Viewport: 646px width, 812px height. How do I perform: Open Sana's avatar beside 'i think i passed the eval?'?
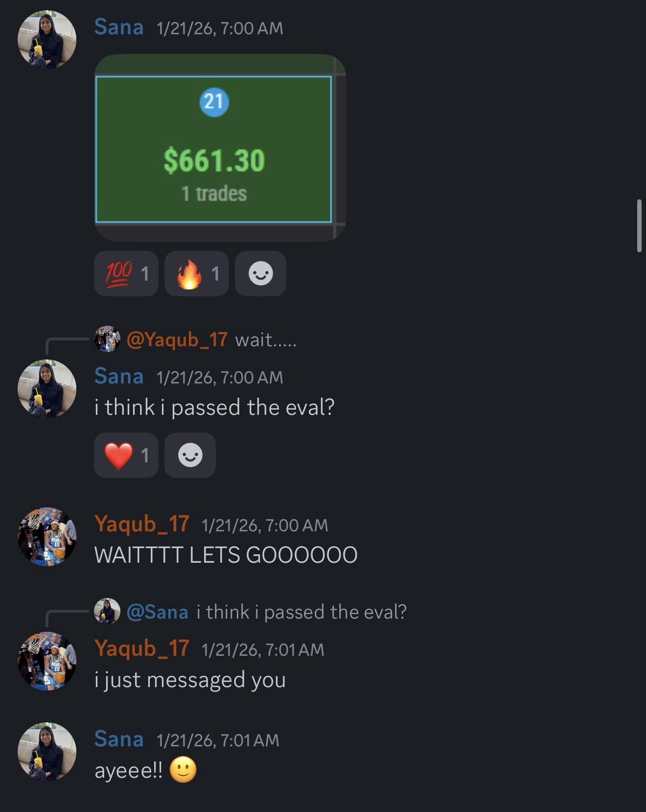(47, 389)
